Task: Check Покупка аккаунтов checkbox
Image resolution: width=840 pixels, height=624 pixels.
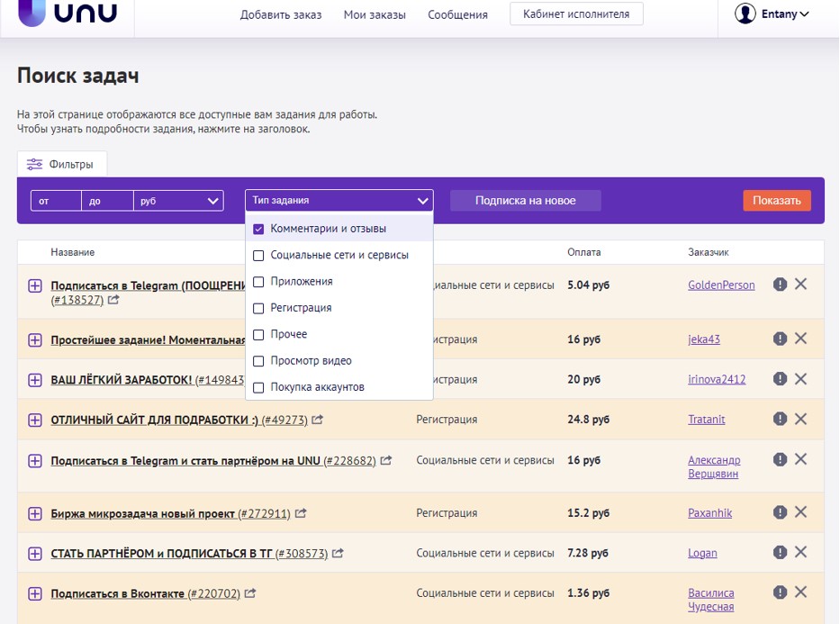Action: (258, 387)
